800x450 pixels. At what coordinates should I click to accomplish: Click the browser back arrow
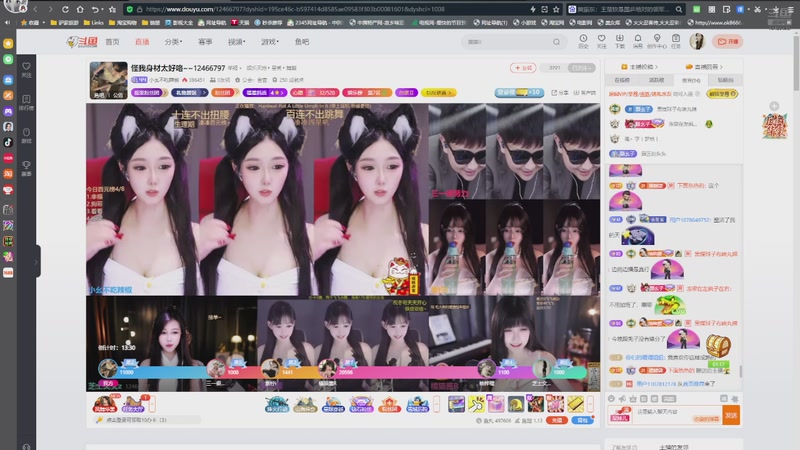[35, 9]
